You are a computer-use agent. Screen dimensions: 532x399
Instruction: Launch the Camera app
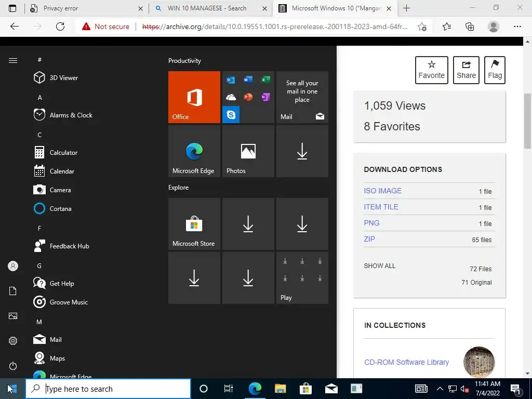[x=52, y=190]
